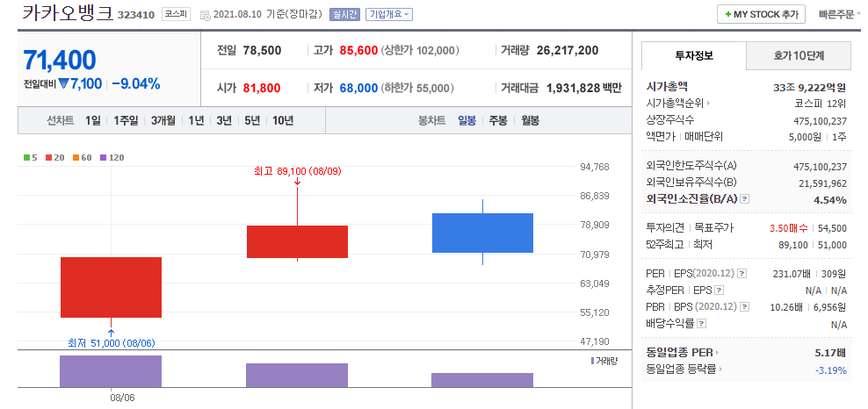This screenshot has height=409, width=868.
Task: Click the 외국인소진율 value 4.54%
Action: [830, 200]
